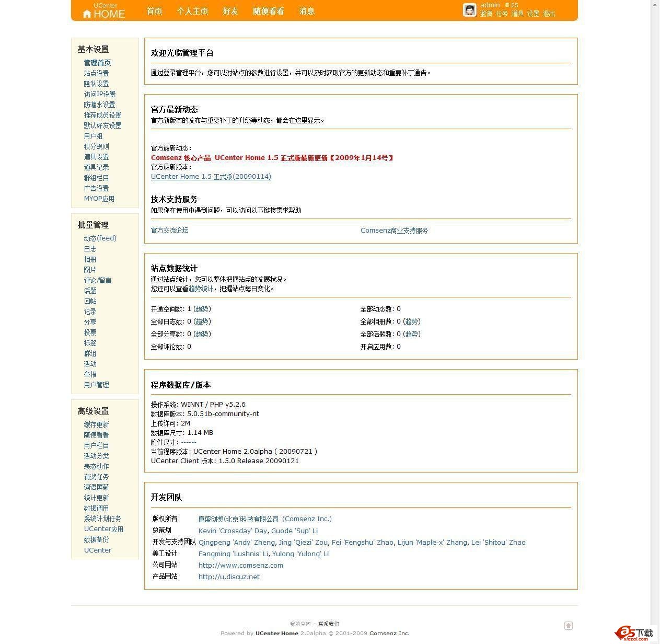Open 缓存更新 under 高级设置
Screen dimensions: 660x644
point(96,424)
